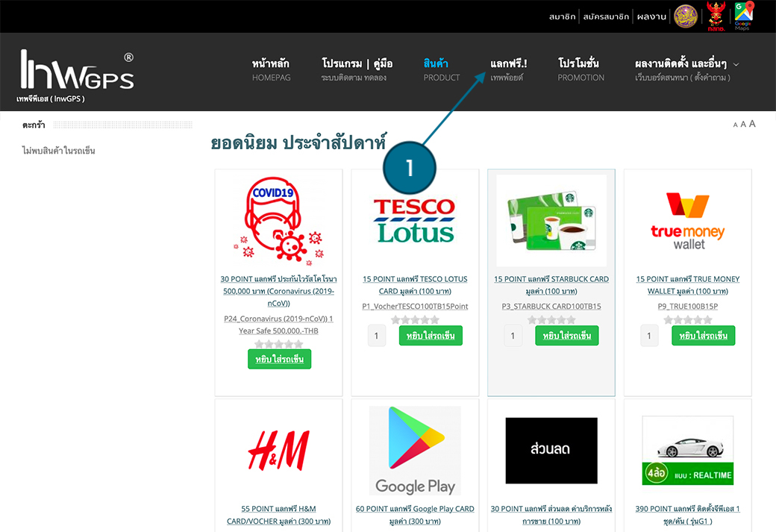Click the Google Play logo product

[415, 451]
